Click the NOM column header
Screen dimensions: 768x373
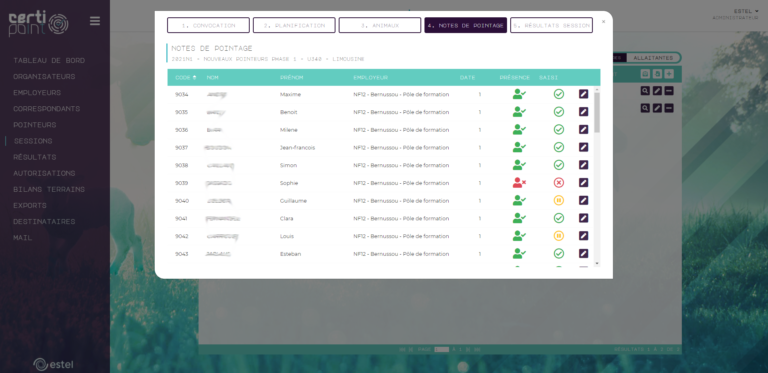pos(213,77)
